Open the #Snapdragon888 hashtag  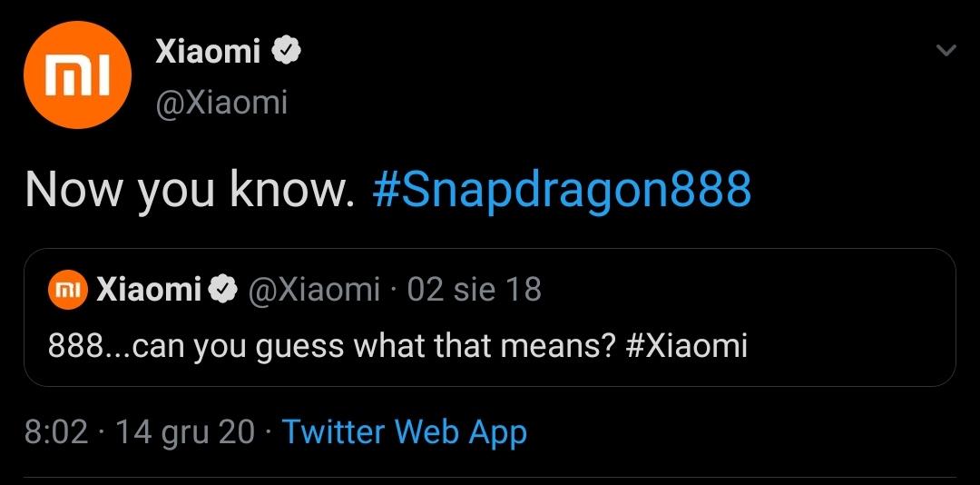pos(562,191)
